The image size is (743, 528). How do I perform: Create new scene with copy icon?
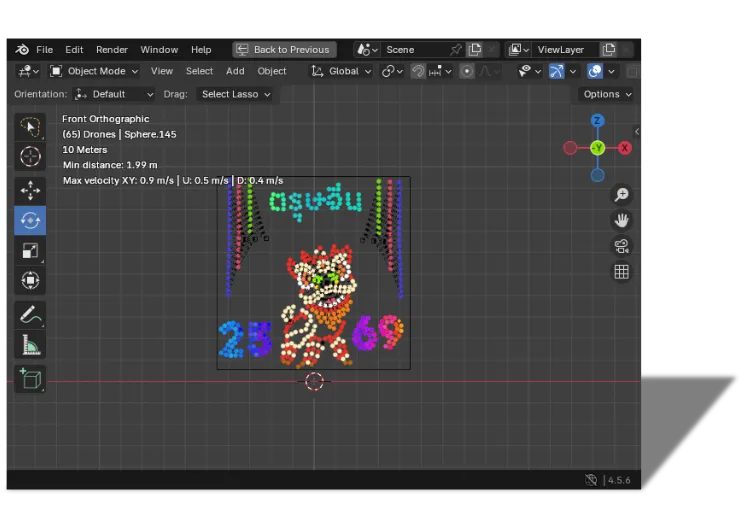[x=475, y=49]
